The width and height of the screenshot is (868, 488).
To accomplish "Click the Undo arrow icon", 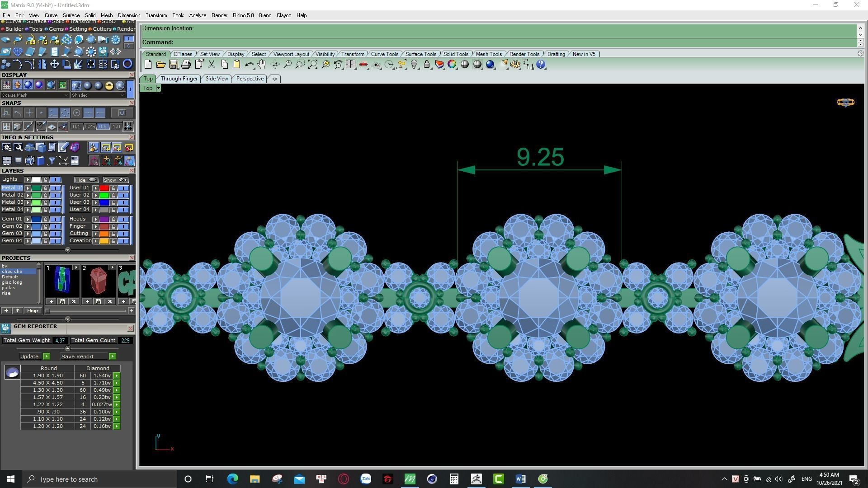I will (249, 65).
